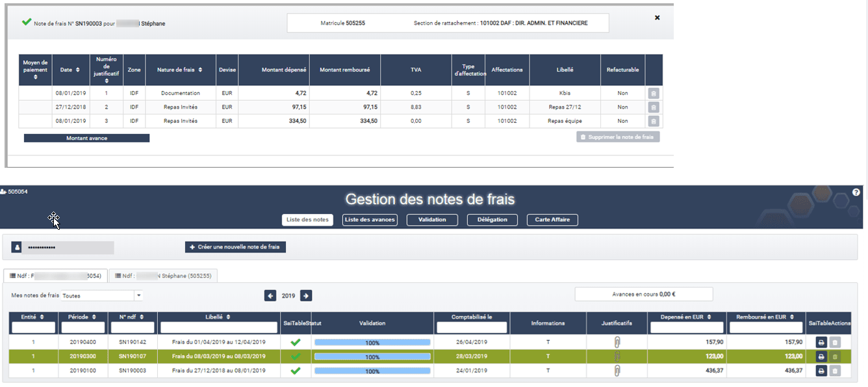The image size is (868, 387).
Task: Click 'Supprimer la note de frais'
Action: point(617,135)
